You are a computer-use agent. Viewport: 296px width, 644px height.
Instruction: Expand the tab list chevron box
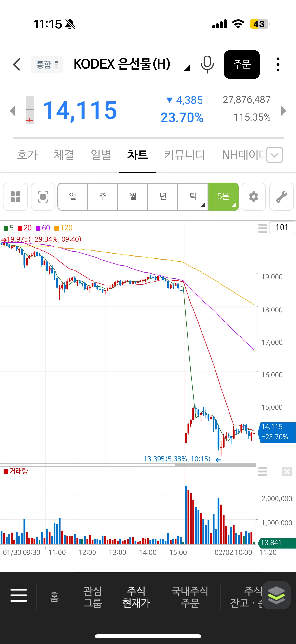pos(274,155)
